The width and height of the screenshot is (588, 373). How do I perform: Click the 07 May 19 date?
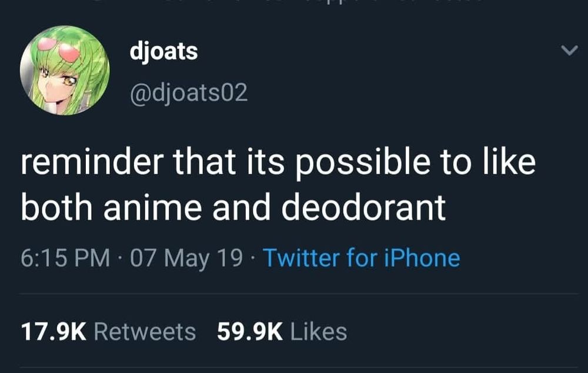pyautogui.click(x=187, y=258)
